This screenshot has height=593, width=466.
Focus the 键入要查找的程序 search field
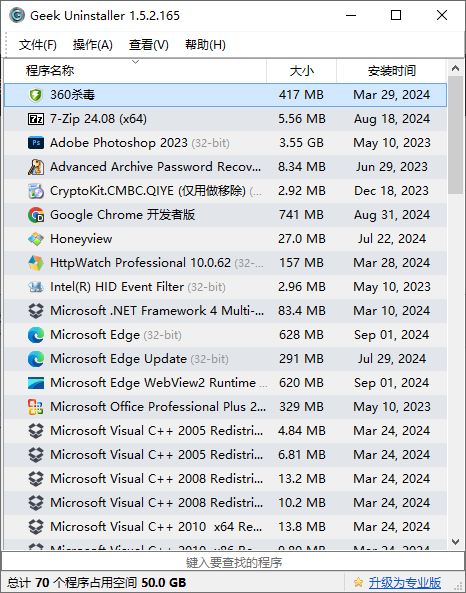[x=233, y=562]
